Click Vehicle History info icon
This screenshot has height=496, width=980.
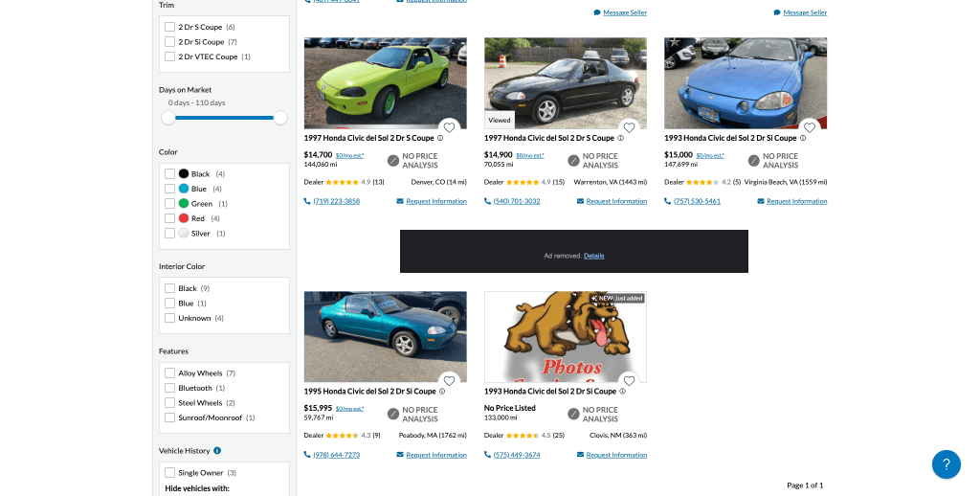217,451
